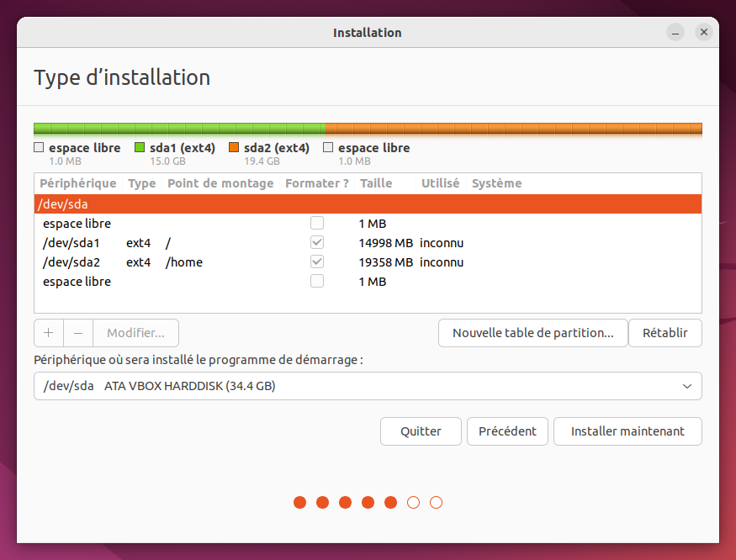Click the minus icon to remove partition

78,333
